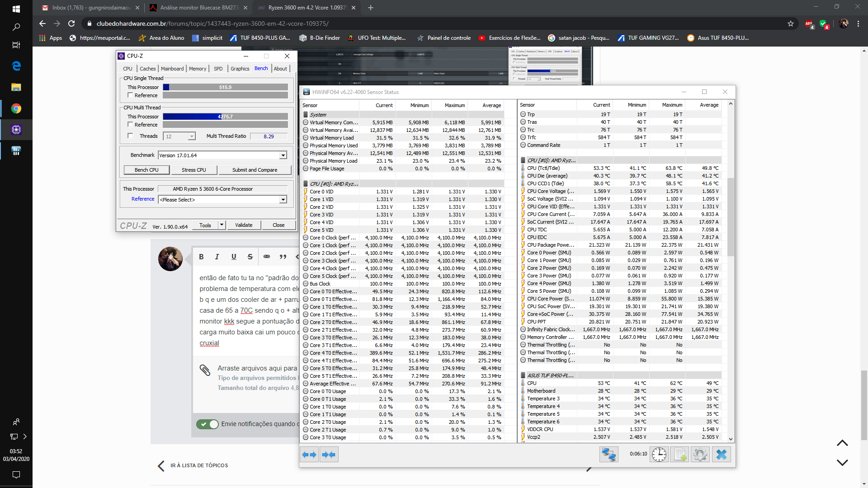Enable Multi Thread Reference checkbox in CPU-Z
The height and width of the screenshot is (488, 868).
[x=130, y=125]
